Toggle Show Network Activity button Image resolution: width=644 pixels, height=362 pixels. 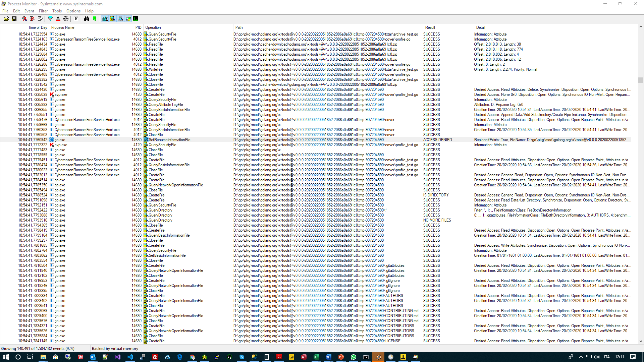120,19
